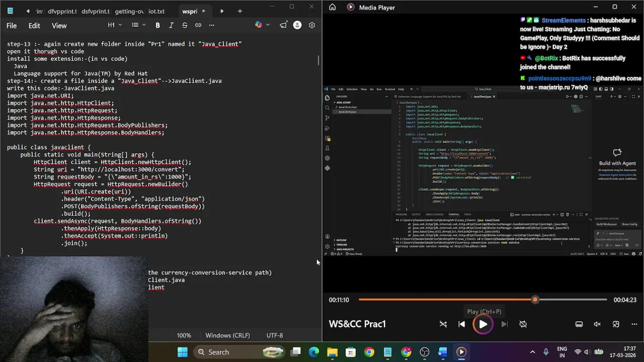This screenshot has width=644, height=362.
Task: Click the 'public class javaclient {' line in Notepad
Action: coord(49,147)
